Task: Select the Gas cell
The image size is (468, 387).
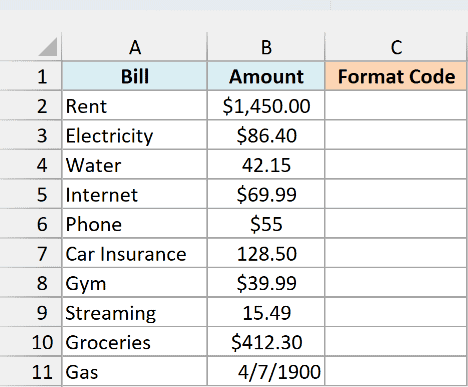Action: click(135, 371)
